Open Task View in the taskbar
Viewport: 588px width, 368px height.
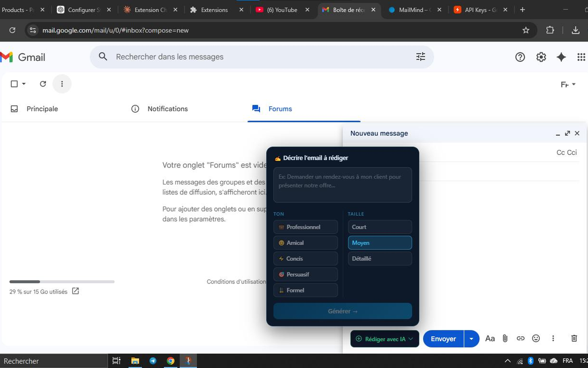pyautogui.click(x=117, y=361)
